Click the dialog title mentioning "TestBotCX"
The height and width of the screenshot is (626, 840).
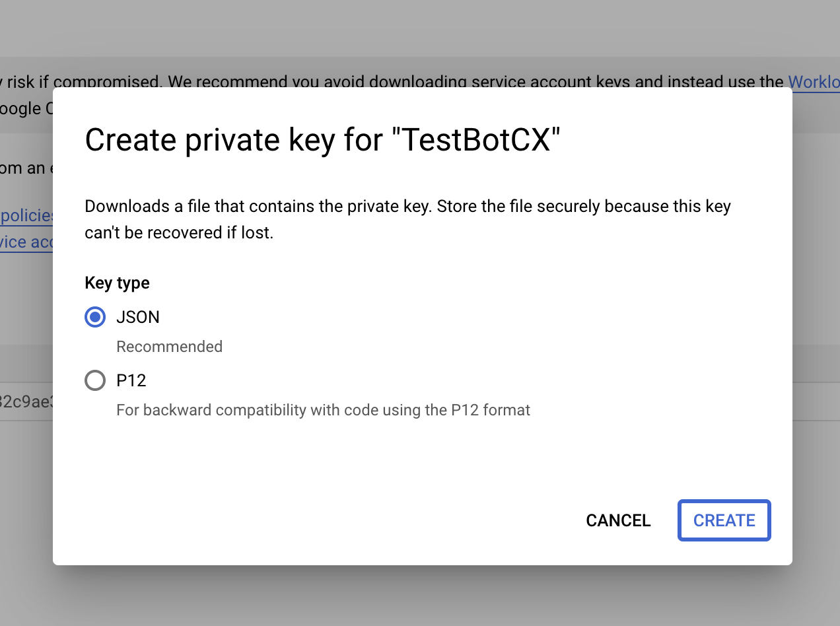tap(322, 140)
